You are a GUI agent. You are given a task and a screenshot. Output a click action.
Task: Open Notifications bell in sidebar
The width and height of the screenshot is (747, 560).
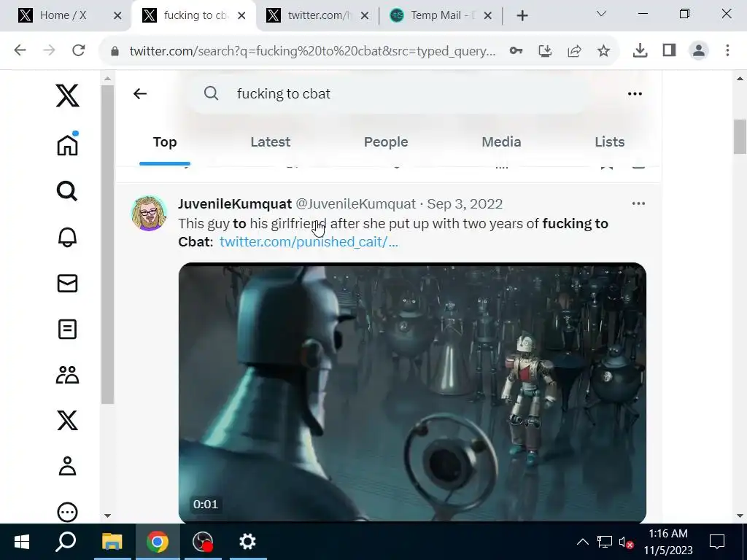[67, 237]
